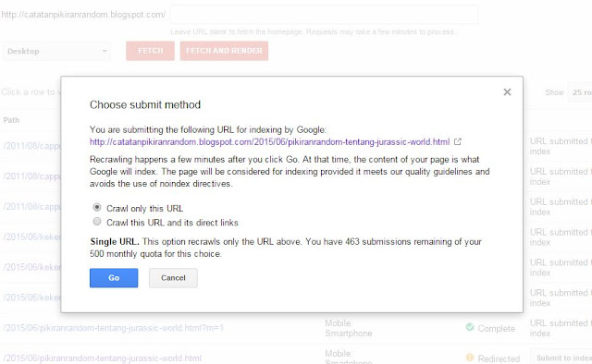Image resolution: width=592 pixels, height=364 pixels.
Task: Select Crawl this URL and its direct links
Action: 97,222
